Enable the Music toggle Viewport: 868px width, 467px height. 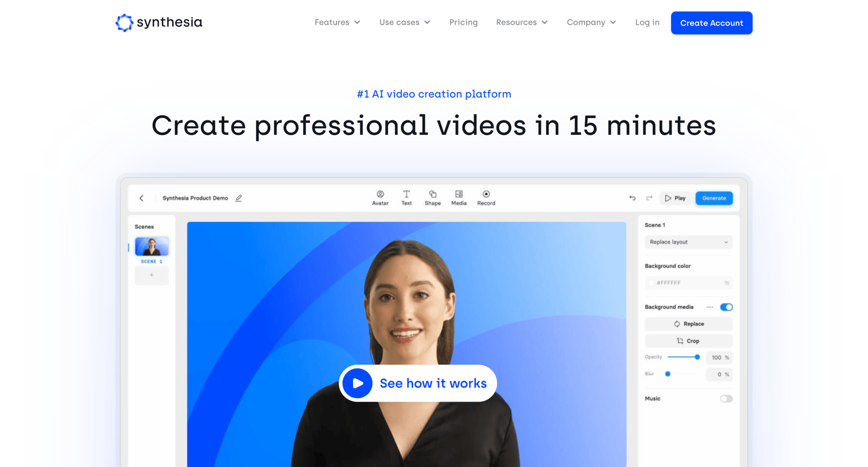[726, 399]
